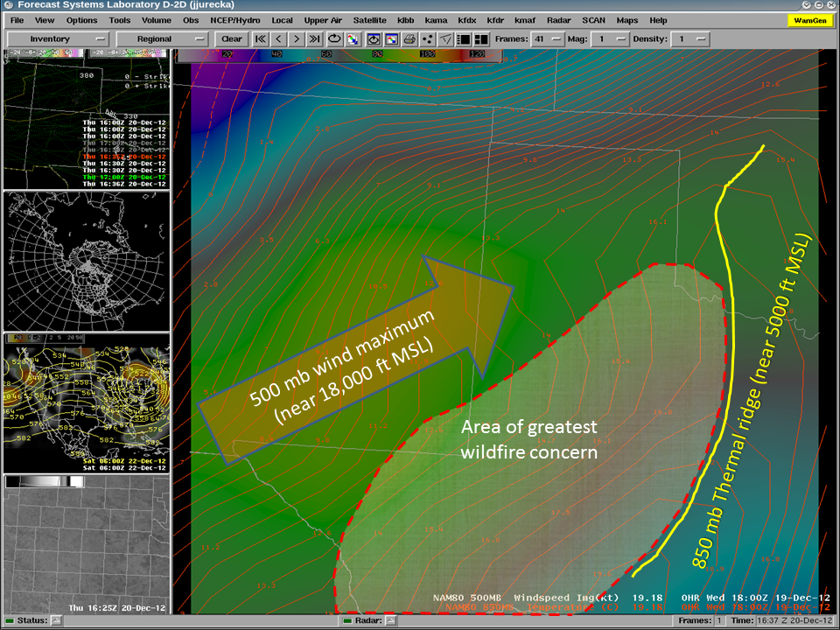840x630 pixels.
Task: Toggle frame looping icon
Action: pyautogui.click(x=335, y=39)
